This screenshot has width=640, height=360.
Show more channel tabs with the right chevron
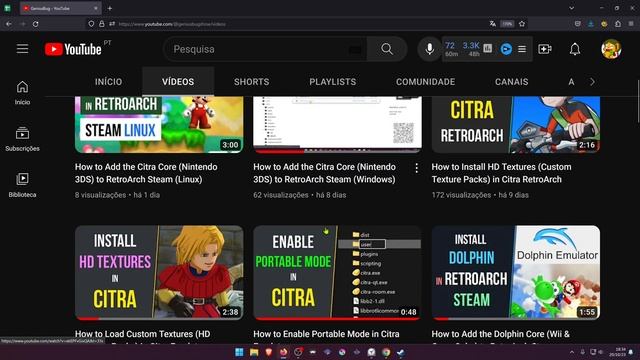592,82
